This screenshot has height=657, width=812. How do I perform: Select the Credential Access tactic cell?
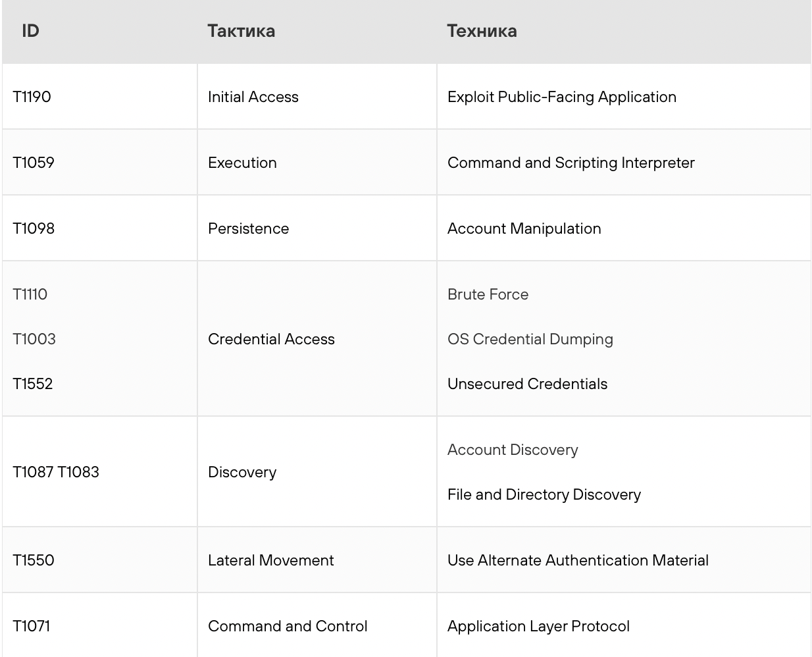click(x=271, y=339)
